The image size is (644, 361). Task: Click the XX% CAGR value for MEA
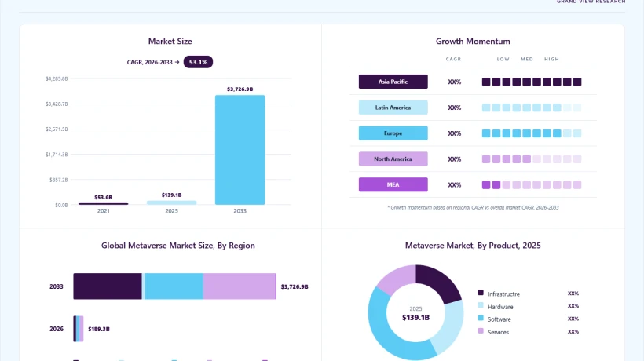[454, 185]
